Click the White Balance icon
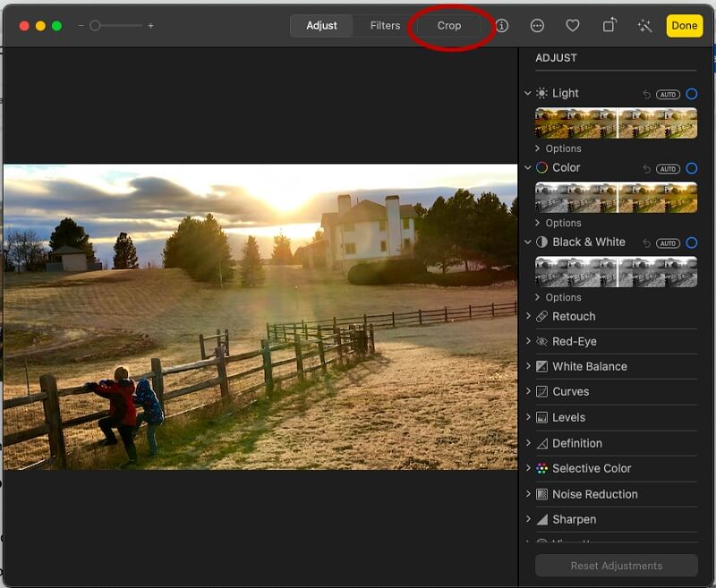This screenshot has width=716, height=588. [x=541, y=366]
